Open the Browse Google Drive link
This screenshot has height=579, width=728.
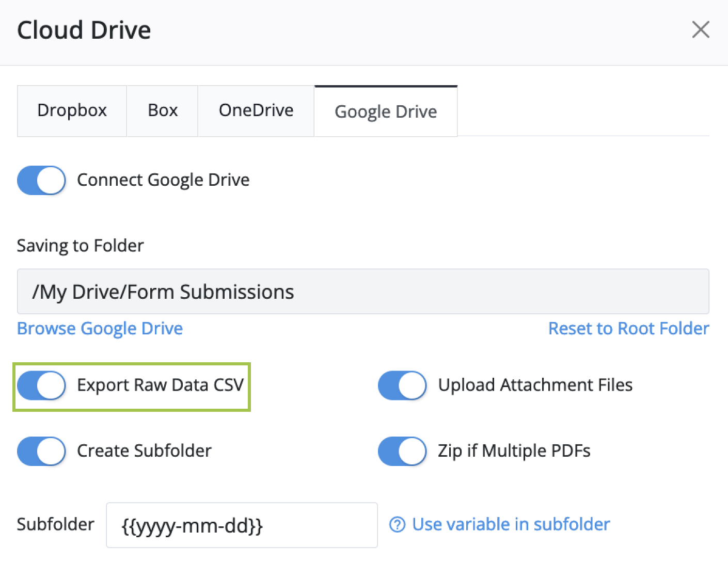[100, 329]
